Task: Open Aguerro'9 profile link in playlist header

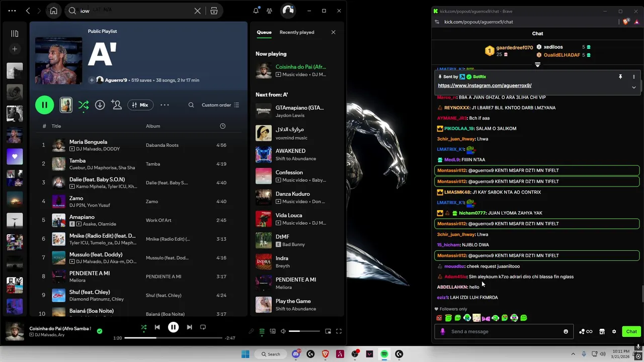Action: coord(115,80)
